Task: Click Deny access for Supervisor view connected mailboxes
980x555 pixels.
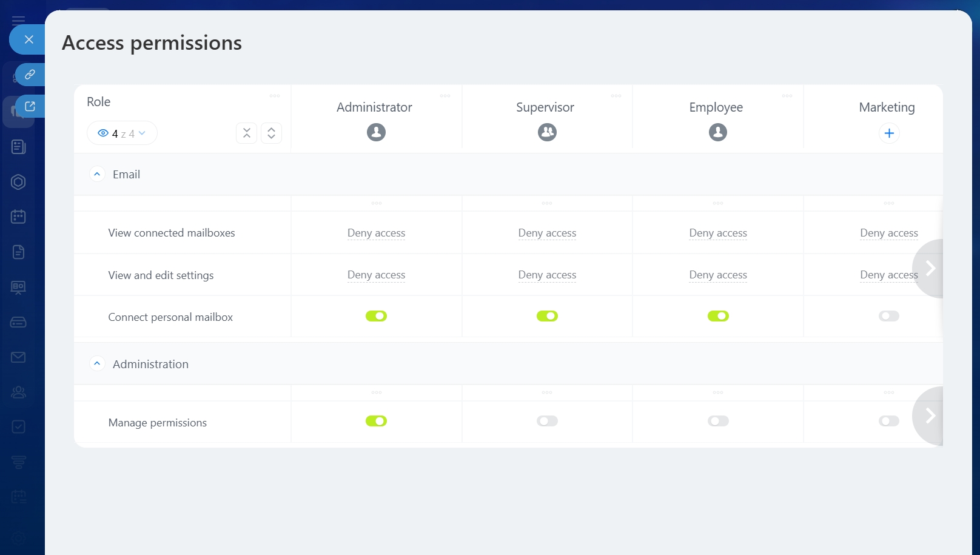Action: [x=547, y=233]
